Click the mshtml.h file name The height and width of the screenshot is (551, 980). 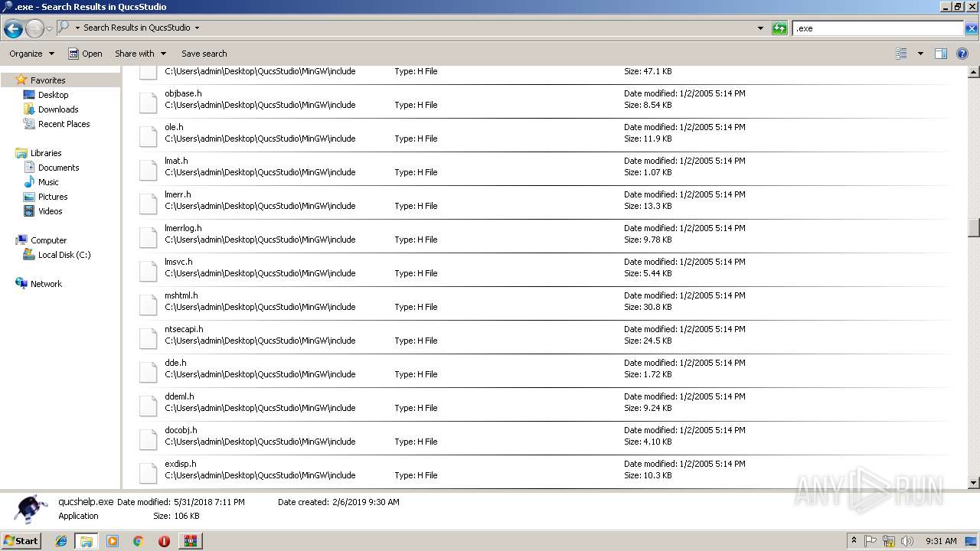pos(181,295)
